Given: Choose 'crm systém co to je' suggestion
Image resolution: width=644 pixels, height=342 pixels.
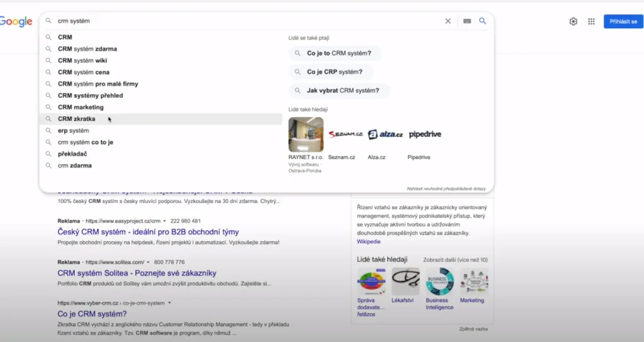Looking at the screenshot, I should 161,143.
